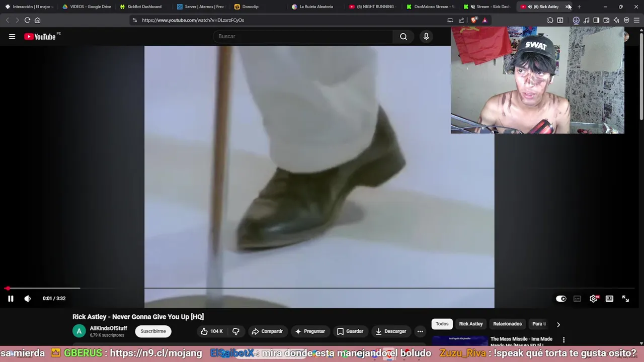Open downloads icon in the toolbar
Image resolution: width=644 pixels, height=362 pixels.
pos(576,20)
